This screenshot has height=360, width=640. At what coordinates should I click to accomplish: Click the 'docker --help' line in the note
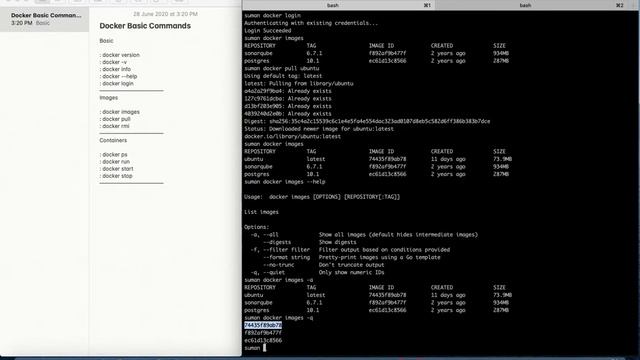point(118,76)
